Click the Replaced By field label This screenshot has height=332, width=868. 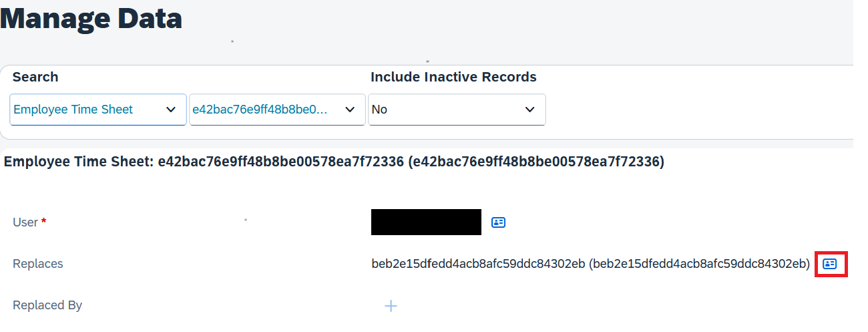tap(47, 305)
